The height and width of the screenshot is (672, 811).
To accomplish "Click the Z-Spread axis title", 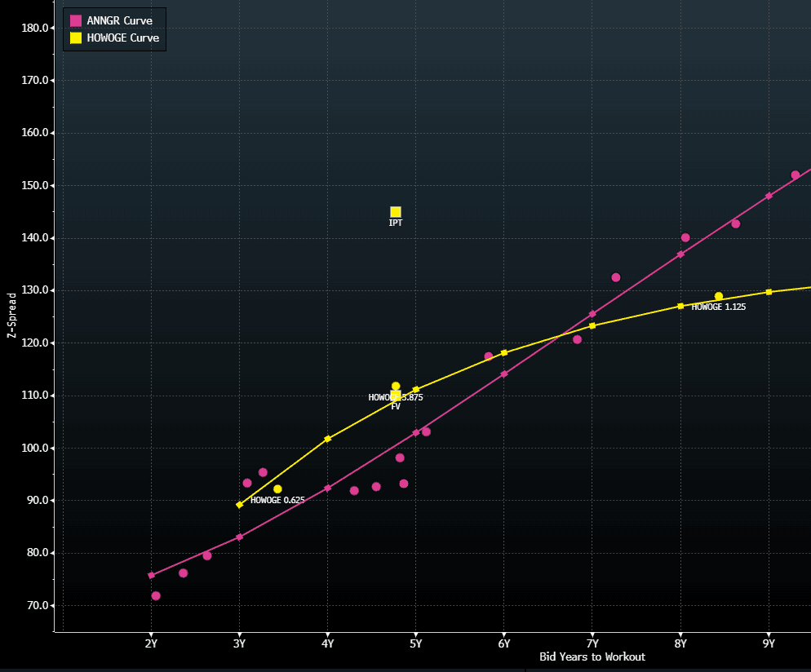I will [x=11, y=314].
